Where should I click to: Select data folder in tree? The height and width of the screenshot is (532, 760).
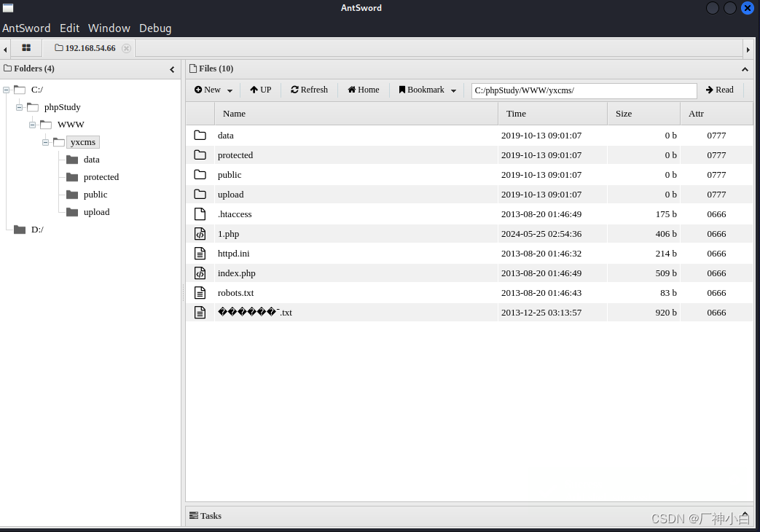92,160
